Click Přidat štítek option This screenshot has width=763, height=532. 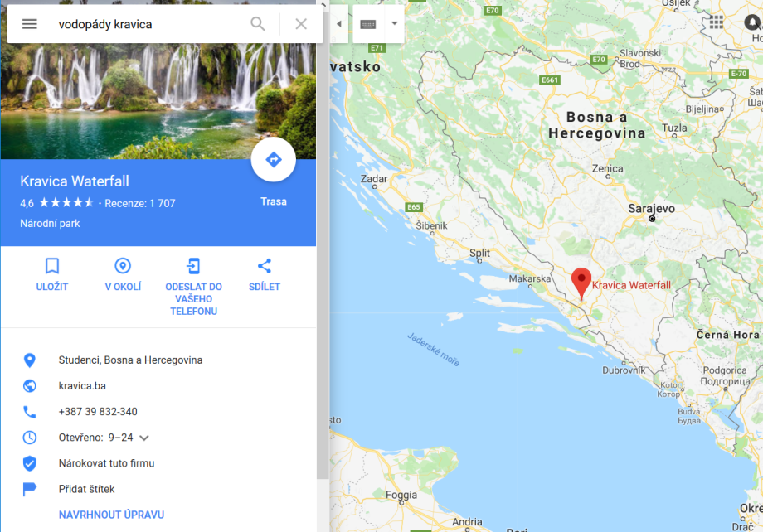(x=86, y=489)
